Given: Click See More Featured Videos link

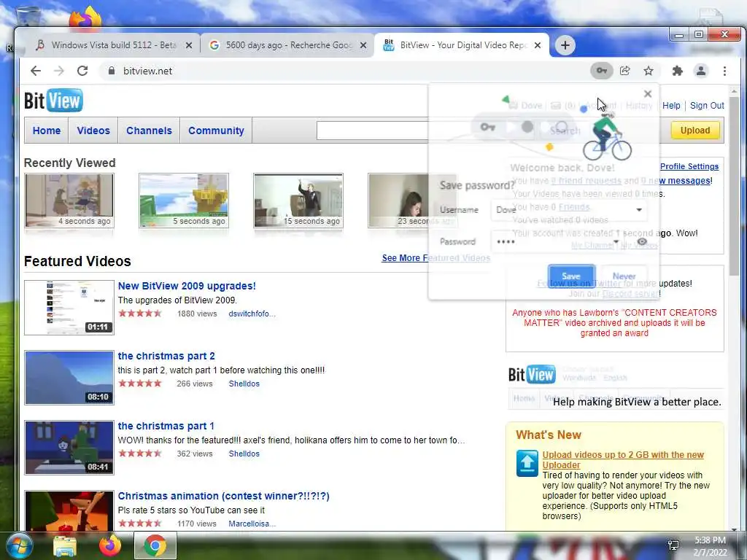Looking at the screenshot, I should pyautogui.click(x=436, y=257).
